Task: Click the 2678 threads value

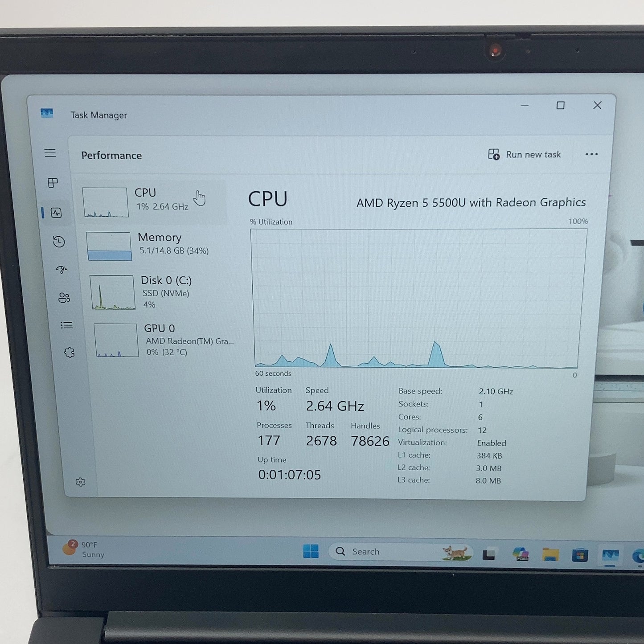Action: [x=321, y=441]
